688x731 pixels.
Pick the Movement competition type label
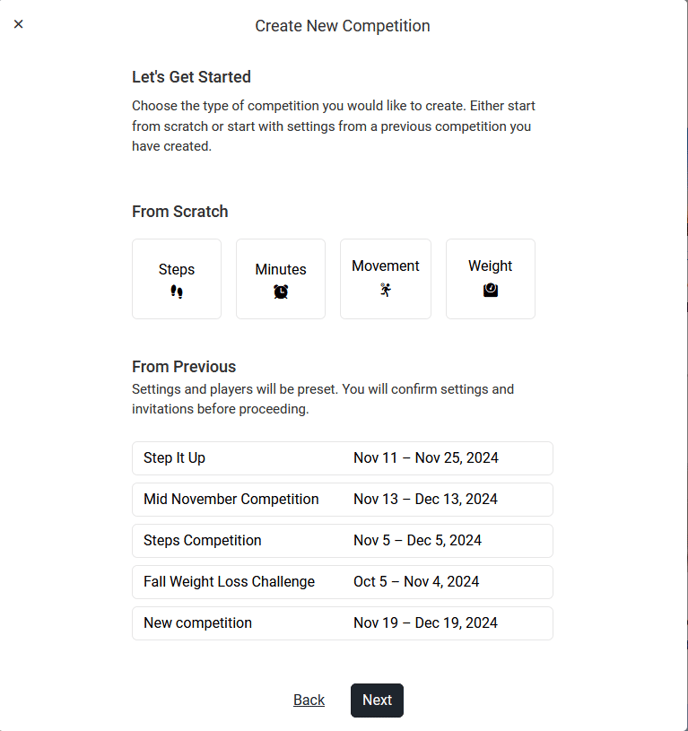pyautogui.click(x=386, y=266)
